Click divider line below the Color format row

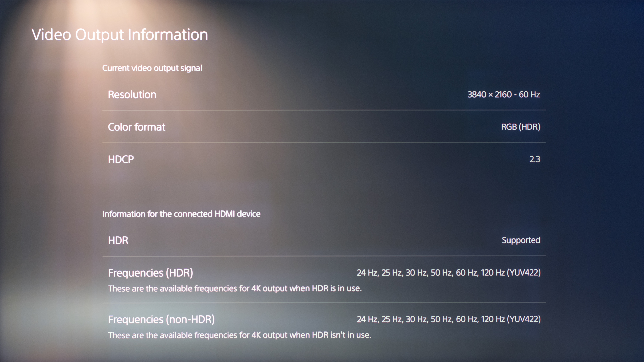pos(324,143)
